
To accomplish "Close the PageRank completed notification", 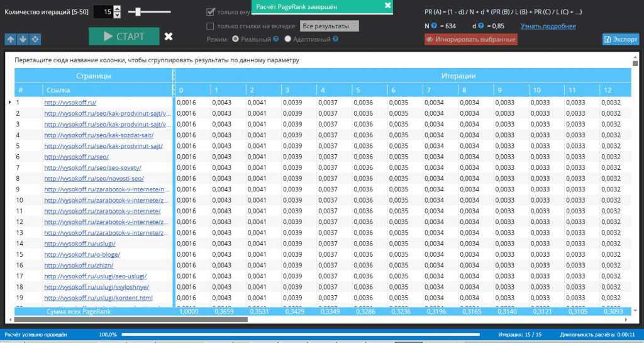I will click(x=387, y=6).
